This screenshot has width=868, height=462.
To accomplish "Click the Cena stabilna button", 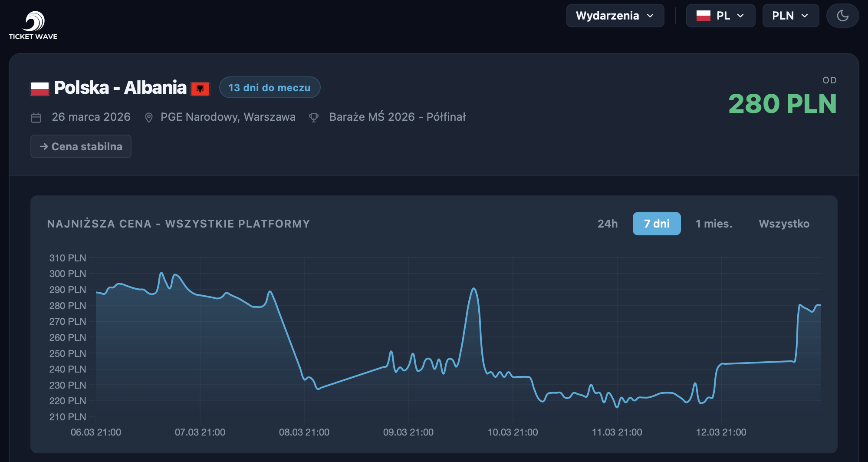I will pos(81,146).
